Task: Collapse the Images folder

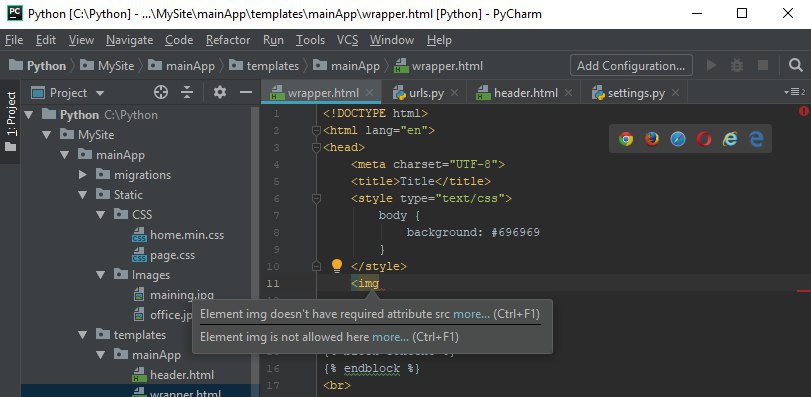Action: pos(101,275)
